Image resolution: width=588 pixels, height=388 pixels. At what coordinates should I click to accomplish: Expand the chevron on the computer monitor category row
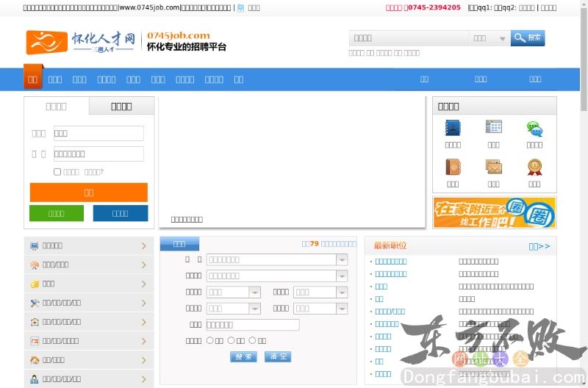pos(143,246)
